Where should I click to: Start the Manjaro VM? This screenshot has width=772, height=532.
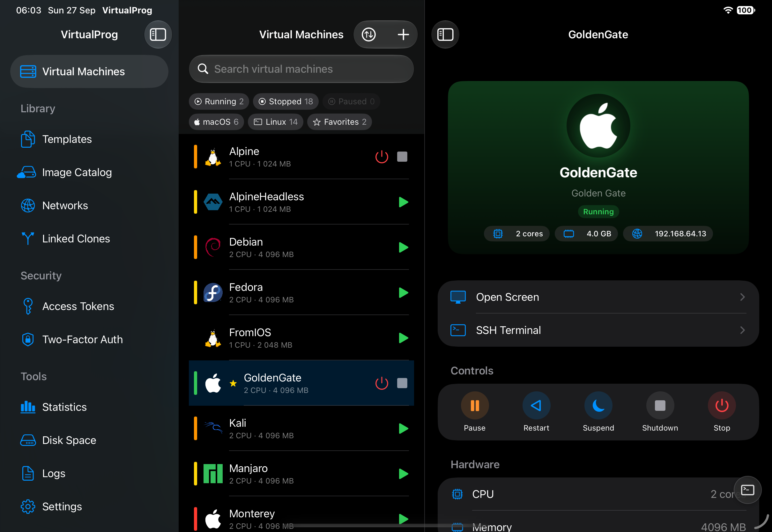click(403, 474)
